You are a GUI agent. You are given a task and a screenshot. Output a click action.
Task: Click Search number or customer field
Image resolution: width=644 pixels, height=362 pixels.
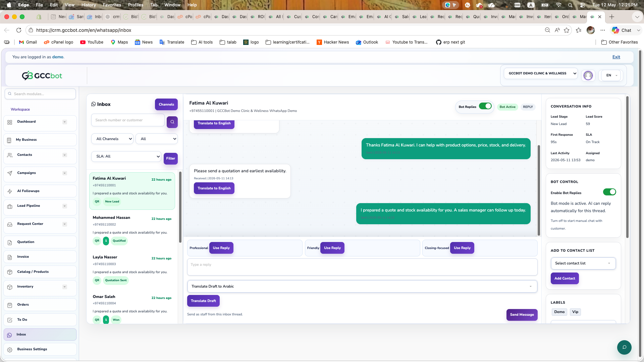click(128, 120)
